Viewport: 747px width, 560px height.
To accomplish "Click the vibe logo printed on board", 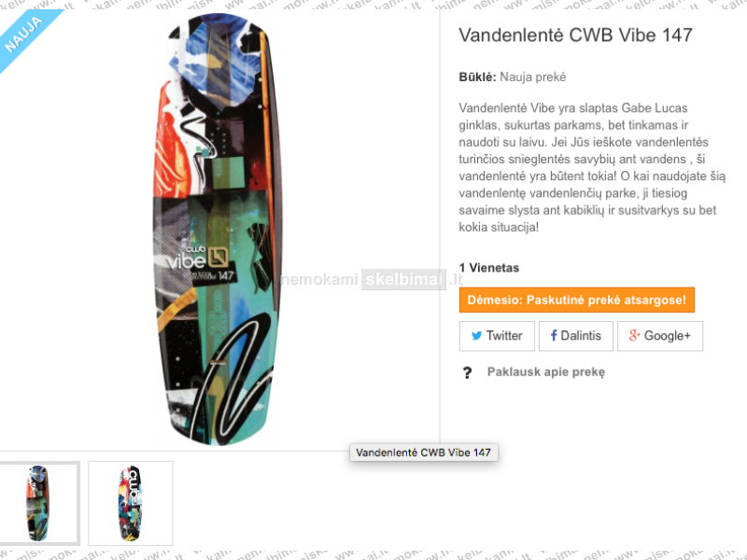I will [x=186, y=260].
